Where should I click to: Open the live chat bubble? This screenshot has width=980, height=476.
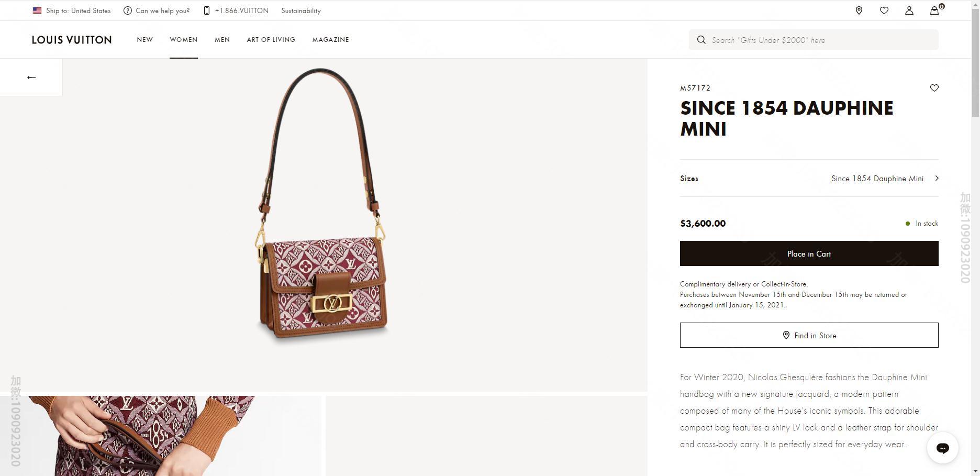pos(942,448)
